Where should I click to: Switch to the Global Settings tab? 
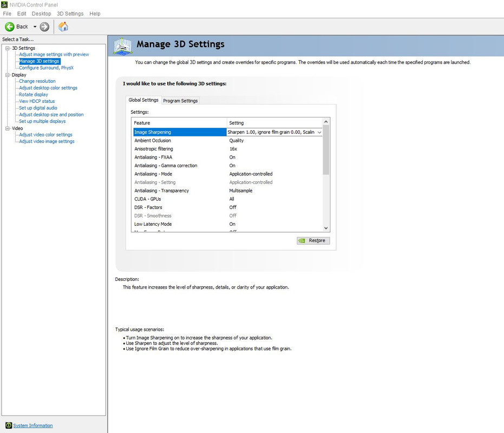point(143,100)
